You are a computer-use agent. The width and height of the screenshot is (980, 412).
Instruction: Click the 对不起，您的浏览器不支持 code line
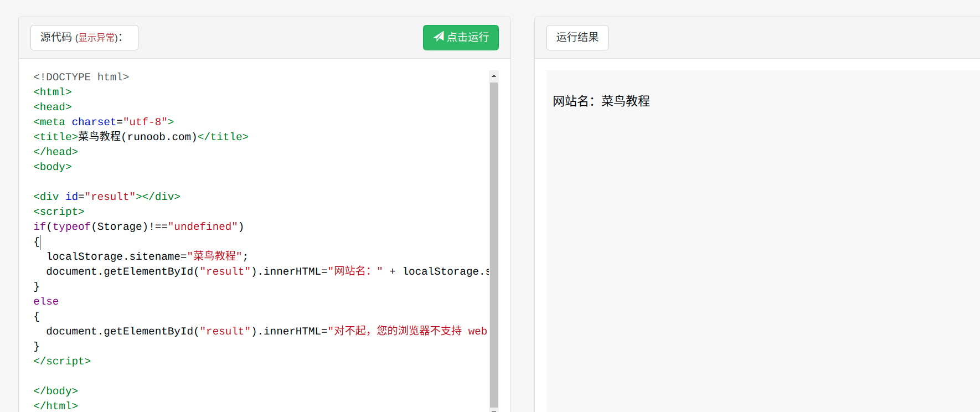[267, 331]
